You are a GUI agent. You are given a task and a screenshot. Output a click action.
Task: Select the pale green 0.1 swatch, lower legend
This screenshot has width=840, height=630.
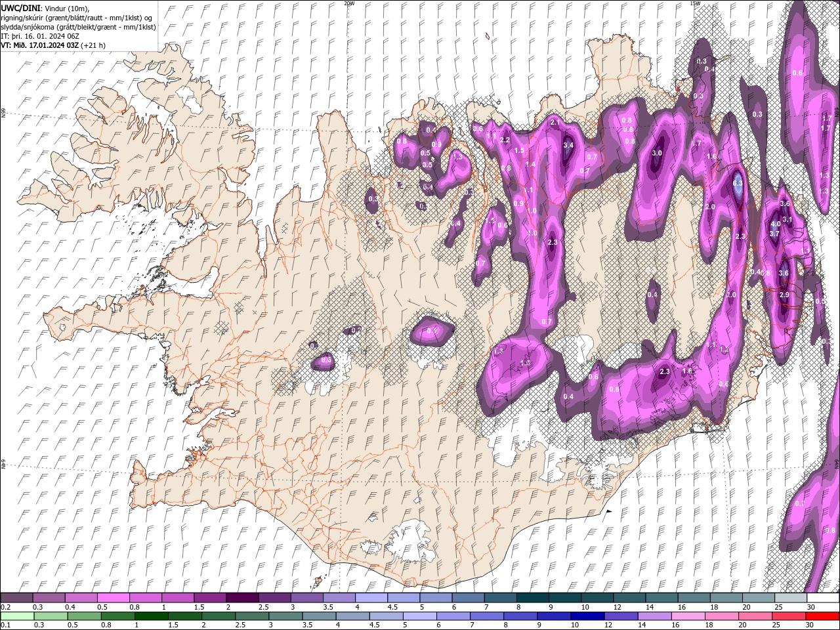[18, 616]
